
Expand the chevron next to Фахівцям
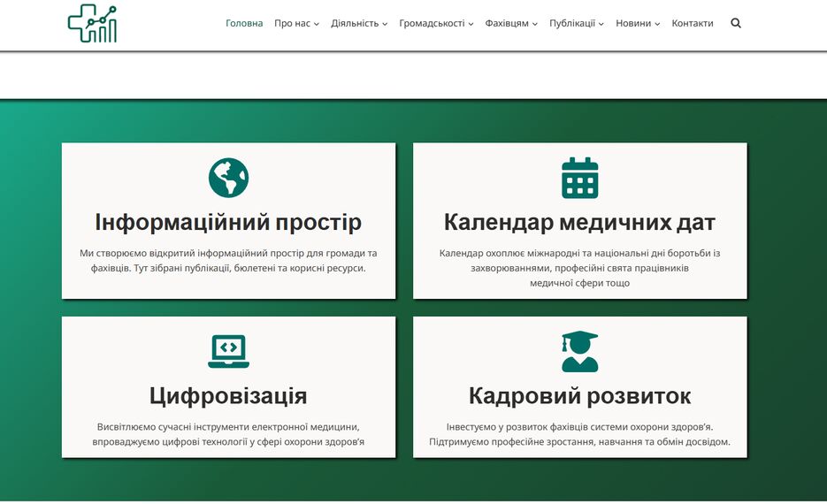534,24
